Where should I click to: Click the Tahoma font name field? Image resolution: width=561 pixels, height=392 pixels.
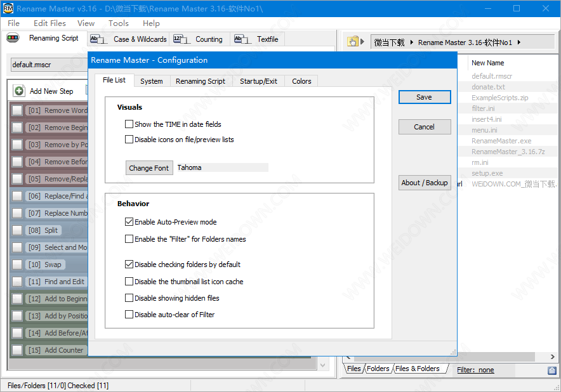[223, 167]
